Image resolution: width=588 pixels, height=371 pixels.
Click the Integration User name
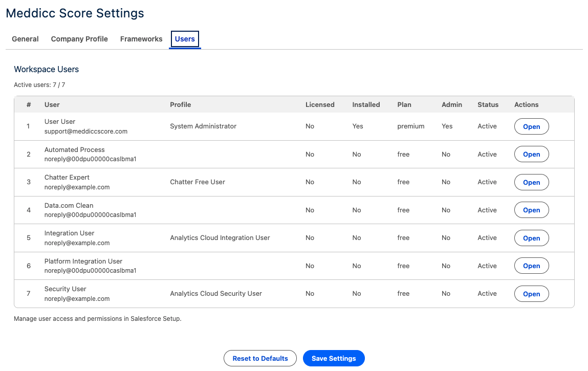click(69, 233)
